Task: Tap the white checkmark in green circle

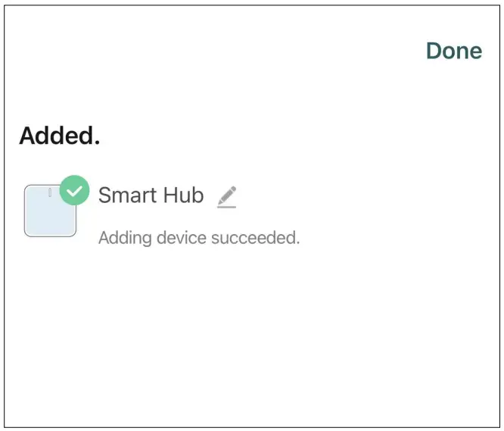Action: [x=74, y=191]
